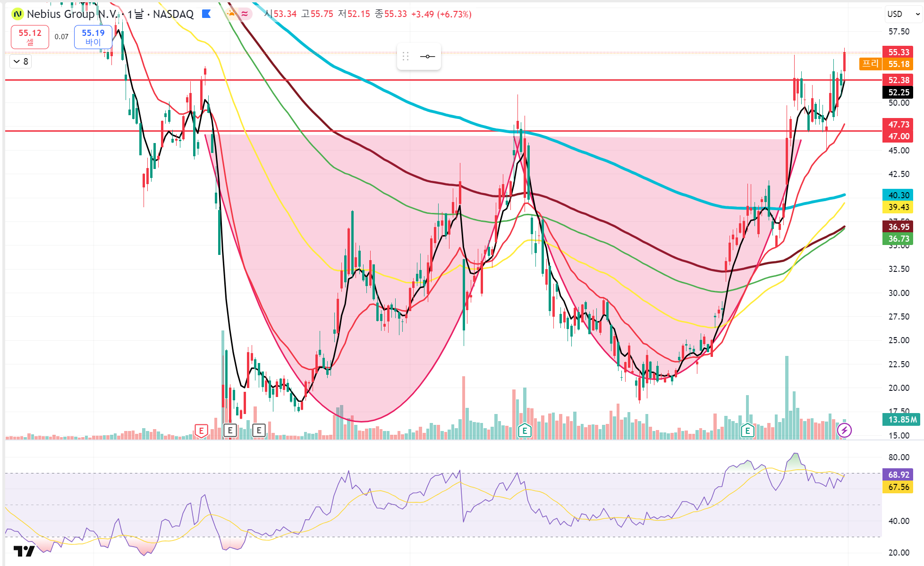The width and height of the screenshot is (924, 566).
Task: Click the pre-market sun status icon
Action: pos(231,14)
